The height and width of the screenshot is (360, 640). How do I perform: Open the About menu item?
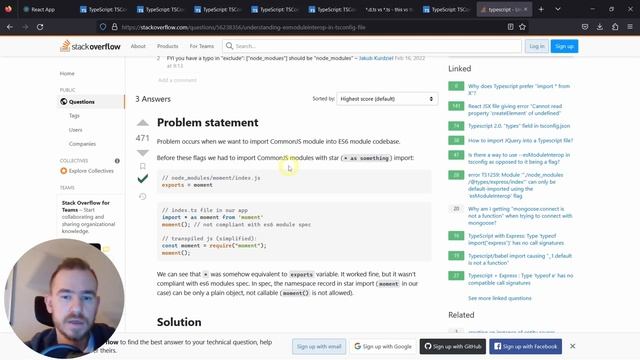click(138, 46)
